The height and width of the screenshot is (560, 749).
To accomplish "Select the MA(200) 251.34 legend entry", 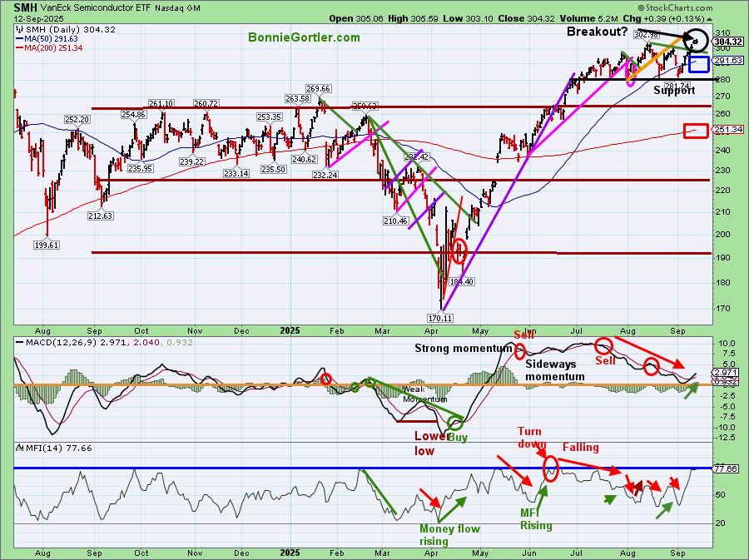I will 54,48.
